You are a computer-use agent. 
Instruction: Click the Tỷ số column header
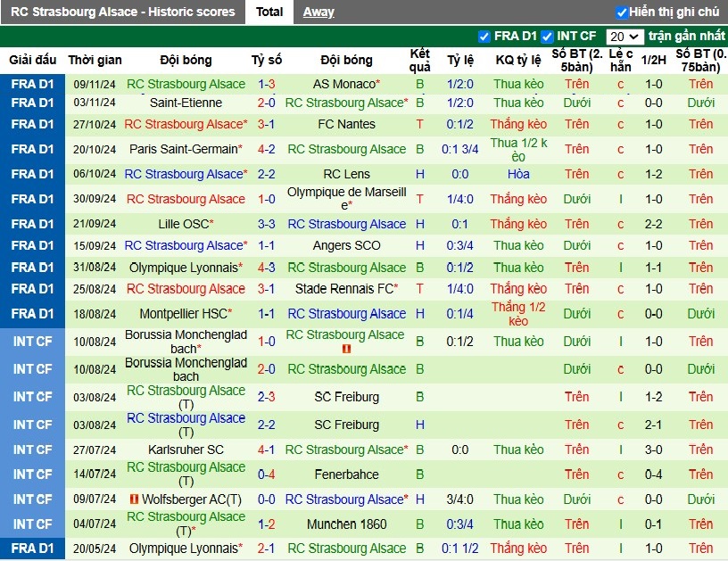tap(267, 60)
